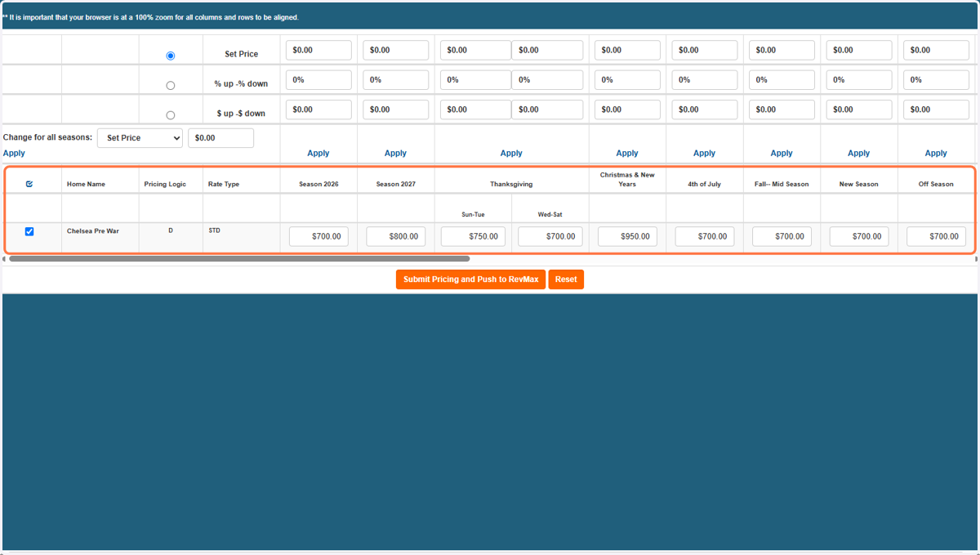This screenshot has width=980, height=555.
Task: Click Submit Pricing and Push to RevMax
Action: 470,280
